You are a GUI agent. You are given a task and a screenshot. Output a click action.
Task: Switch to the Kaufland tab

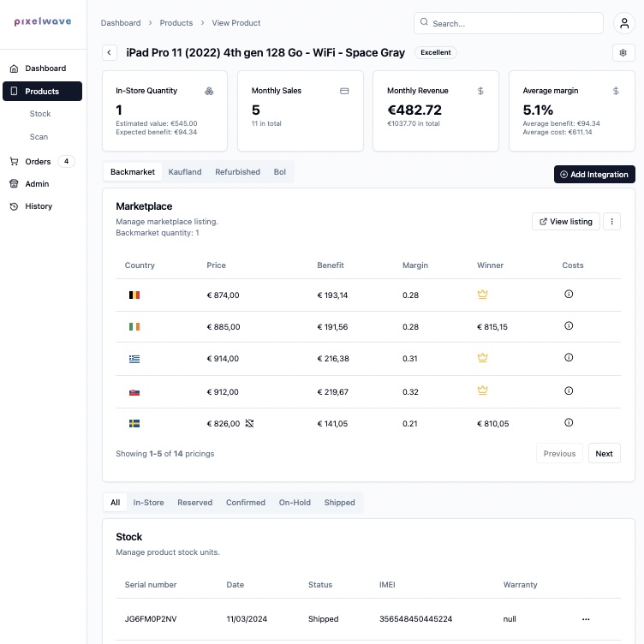185,171
